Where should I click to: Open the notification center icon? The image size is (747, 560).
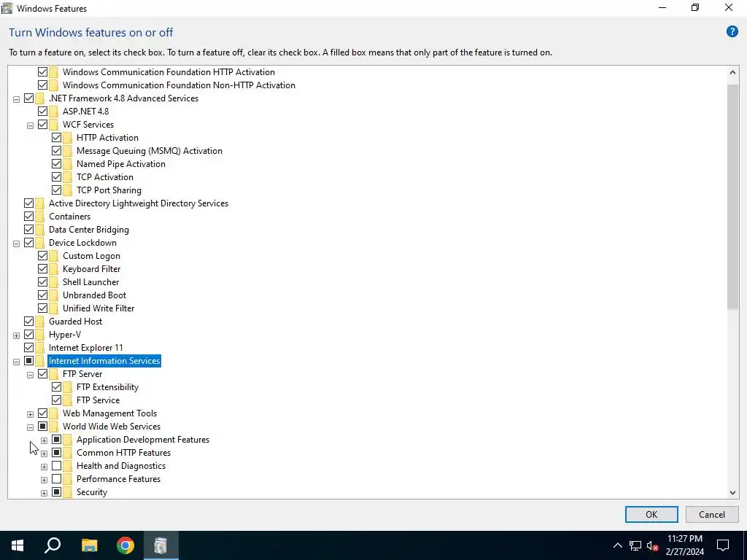[723, 545]
